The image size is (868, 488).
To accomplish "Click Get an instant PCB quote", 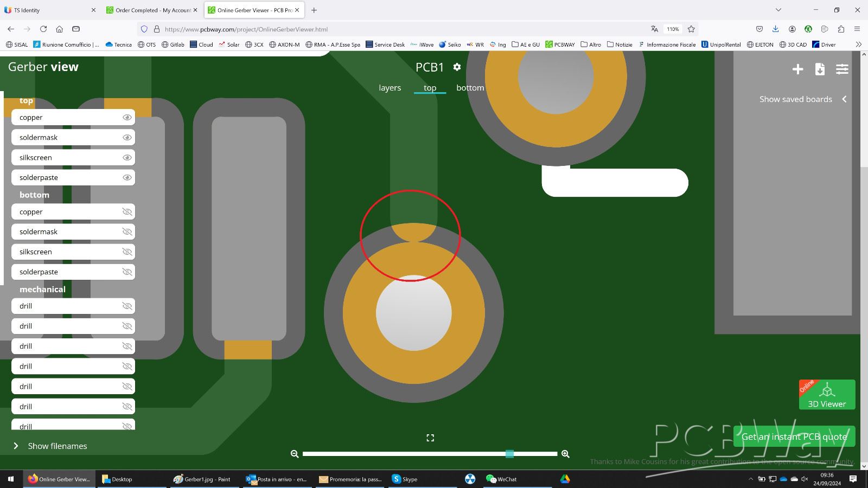I will pos(794,436).
